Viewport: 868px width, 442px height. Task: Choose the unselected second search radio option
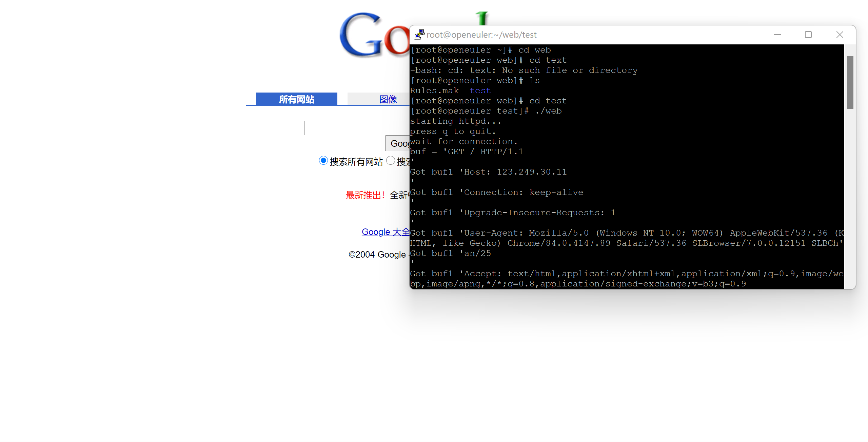coord(391,160)
